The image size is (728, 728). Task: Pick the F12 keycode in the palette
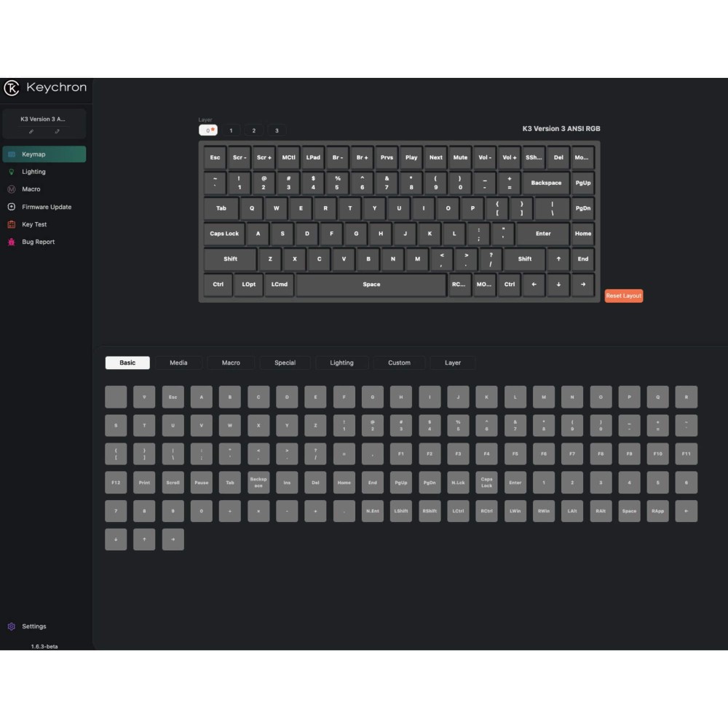tap(116, 483)
